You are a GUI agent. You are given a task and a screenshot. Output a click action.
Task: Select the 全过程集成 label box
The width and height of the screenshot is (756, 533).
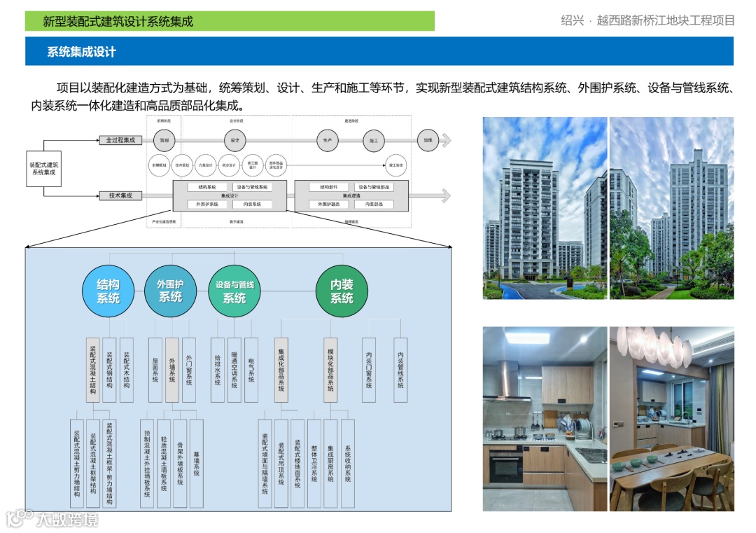pos(120,140)
